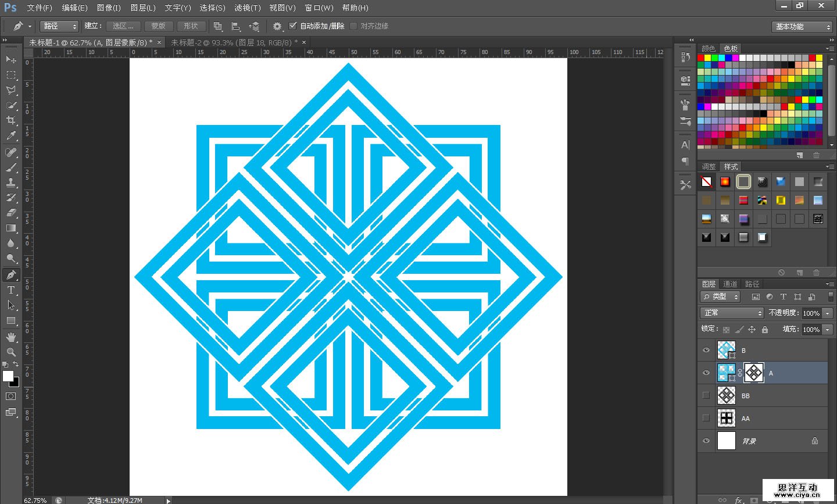Select the Eyedropper tool
The image size is (837, 504).
(11, 136)
